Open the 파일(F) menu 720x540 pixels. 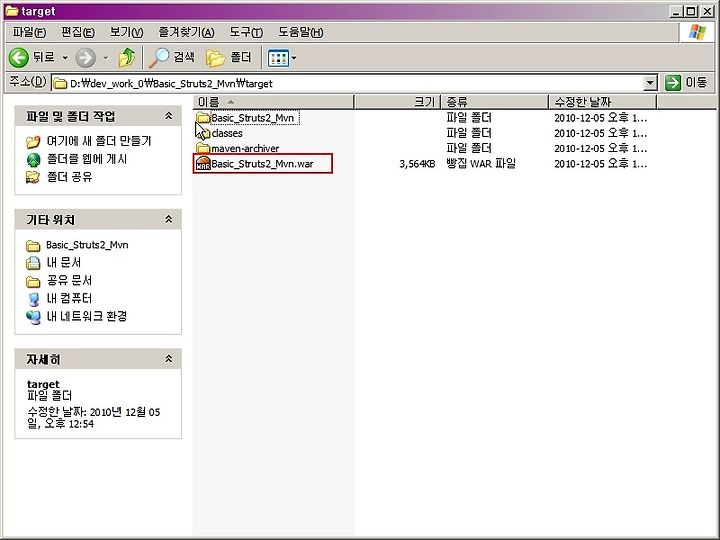(29, 32)
